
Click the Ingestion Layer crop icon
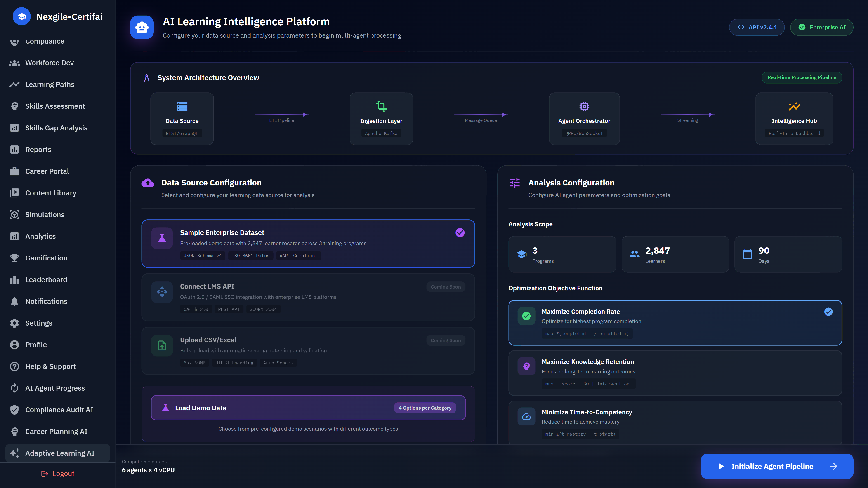(381, 106)
